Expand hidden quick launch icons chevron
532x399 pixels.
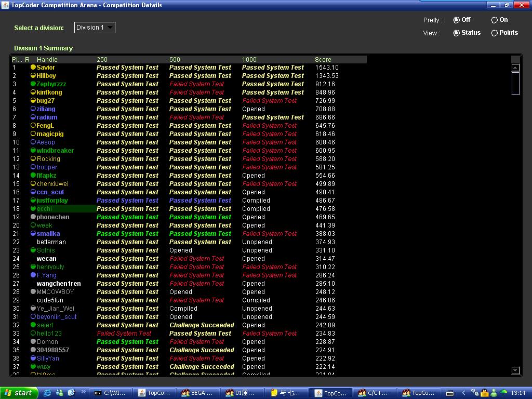(84, 392)
